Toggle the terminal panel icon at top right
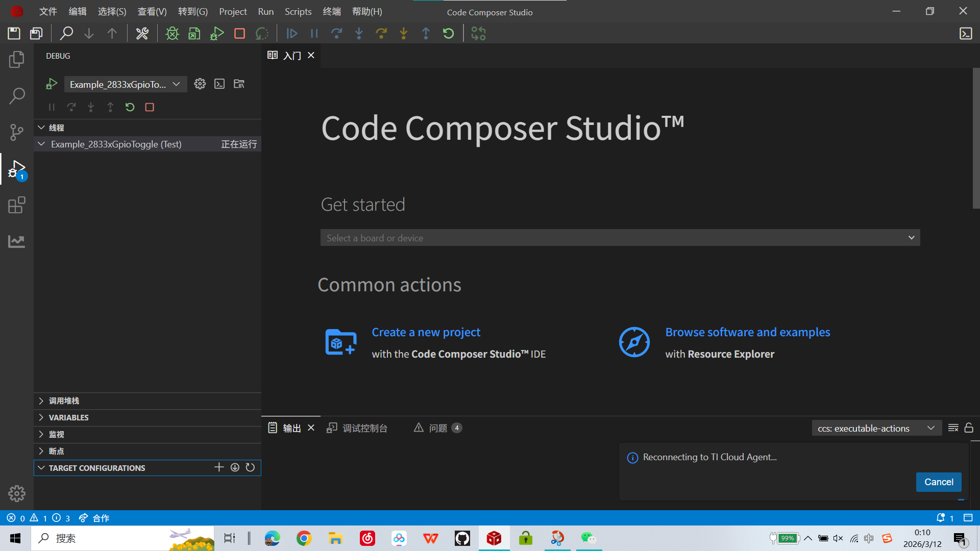Viewport: 980px width, 551px height. pos(966,34)
